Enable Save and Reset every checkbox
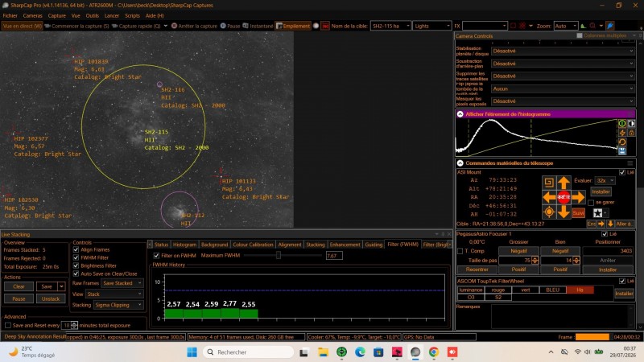This screenshot has width=644, height=362. [x=8, y=325]
